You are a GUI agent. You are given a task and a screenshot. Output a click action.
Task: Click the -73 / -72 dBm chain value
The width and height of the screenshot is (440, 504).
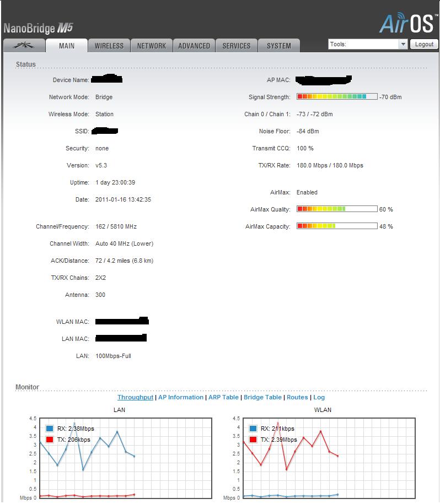pos(314,114)
